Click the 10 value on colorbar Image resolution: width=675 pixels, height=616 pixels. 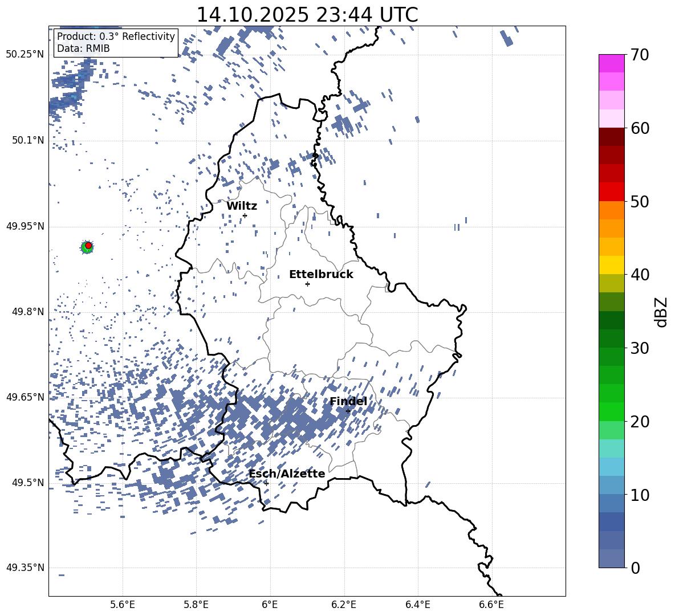640,495
